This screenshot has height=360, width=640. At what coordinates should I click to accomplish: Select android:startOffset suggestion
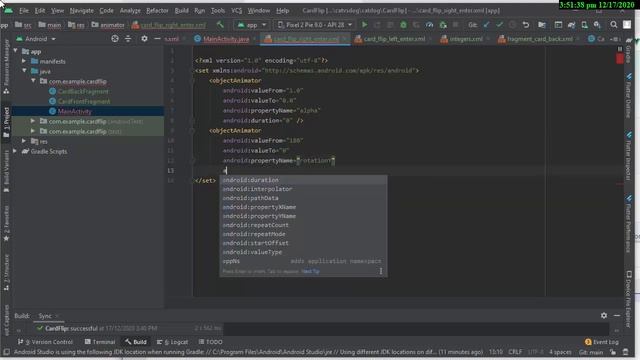303,243
